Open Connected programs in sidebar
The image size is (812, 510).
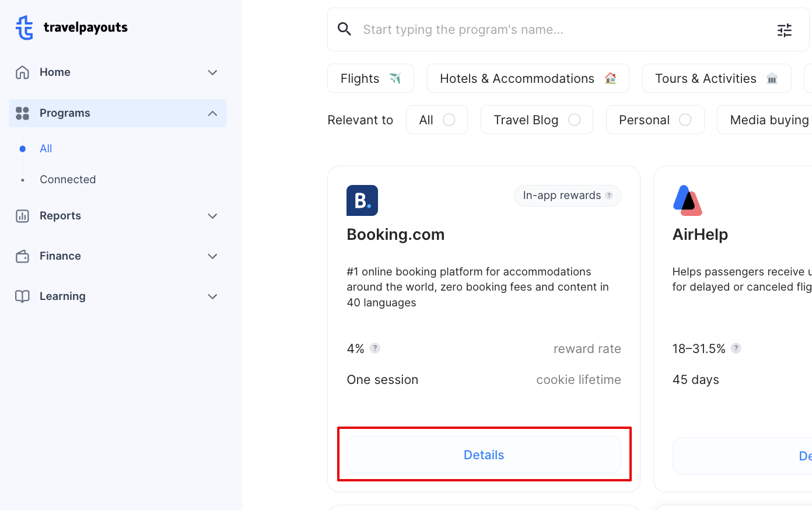click(x=68, y=180)
